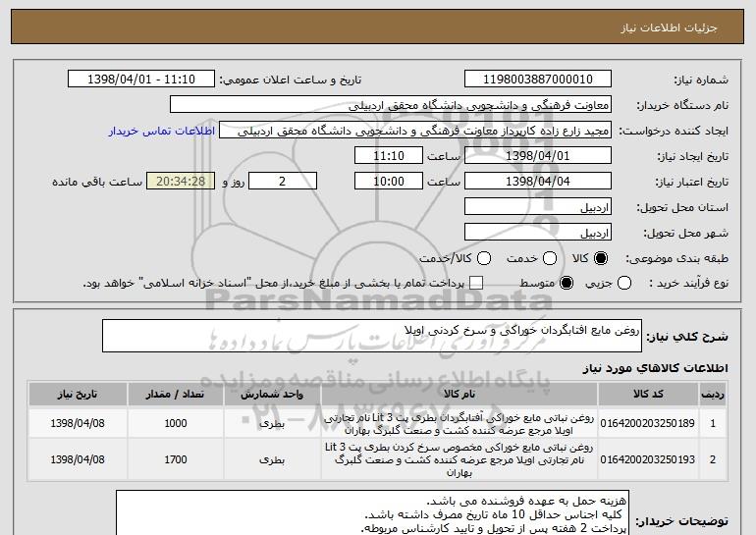This screenshot has width=756, height=535.
Task: Click row number 1 cell
Action: [713, 423]
